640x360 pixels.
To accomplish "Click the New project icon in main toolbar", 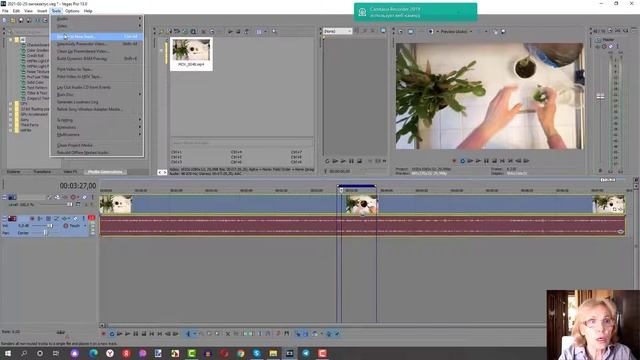I will tap(4, 20).
